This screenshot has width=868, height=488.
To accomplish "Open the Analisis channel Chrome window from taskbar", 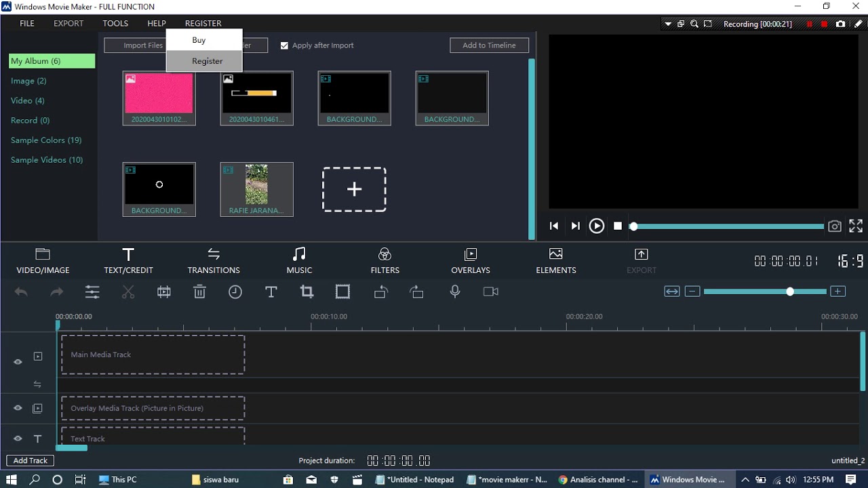I will point(598,479).
